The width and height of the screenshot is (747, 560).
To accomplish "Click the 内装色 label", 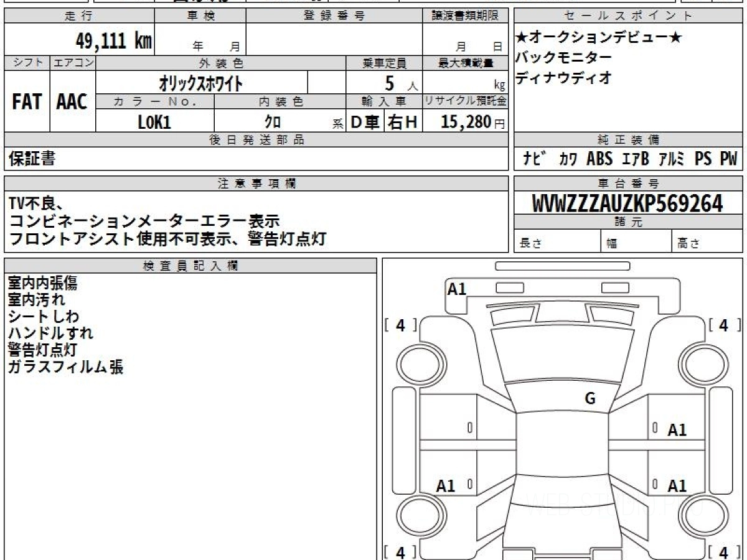I will [280, 101].
